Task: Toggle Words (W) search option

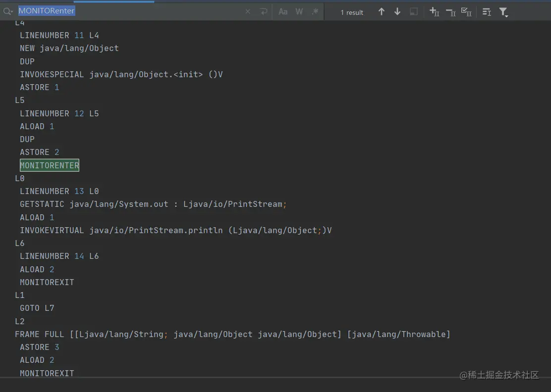Action: (x=299, y=12)
